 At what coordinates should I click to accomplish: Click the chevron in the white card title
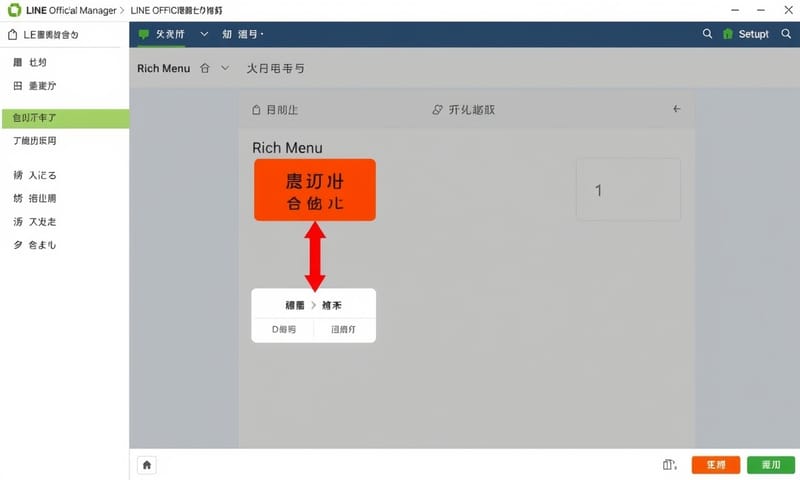click(313, 305)
